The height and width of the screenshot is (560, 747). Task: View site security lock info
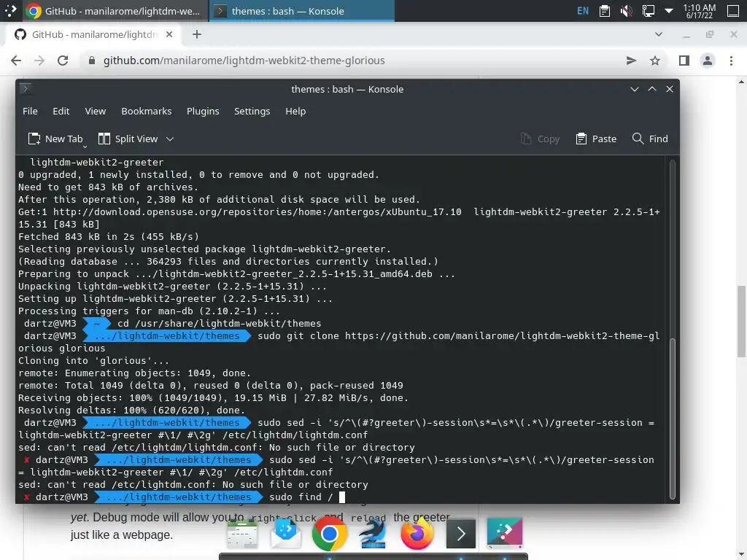click(93, 61)
